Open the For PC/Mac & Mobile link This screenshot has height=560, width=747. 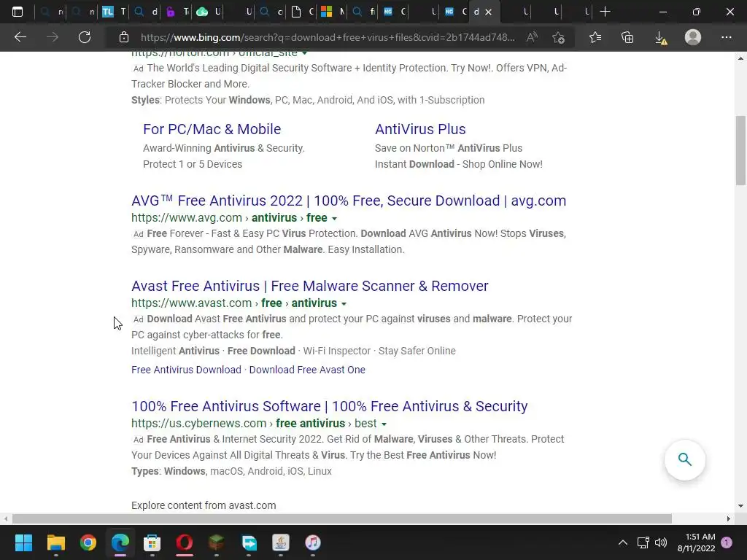[x=212, y=129]
